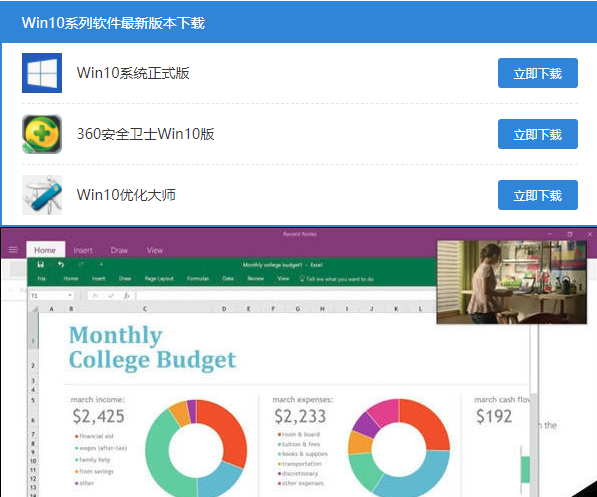Screen dimensions: 597x497
Task: Click the Excel select-all corner triangle
Action: [34, 309]
